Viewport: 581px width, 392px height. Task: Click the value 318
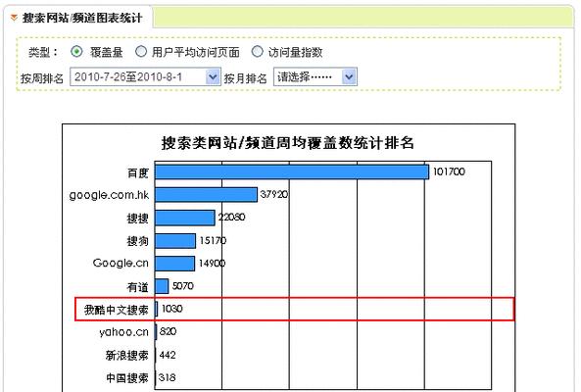click(168, 377)
